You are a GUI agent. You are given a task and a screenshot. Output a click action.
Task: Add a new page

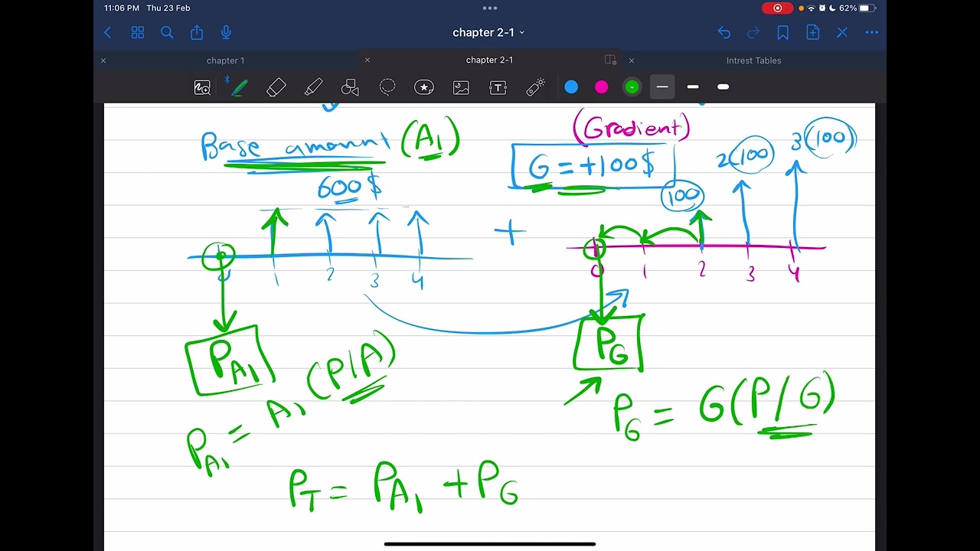[x=812, y=32]
